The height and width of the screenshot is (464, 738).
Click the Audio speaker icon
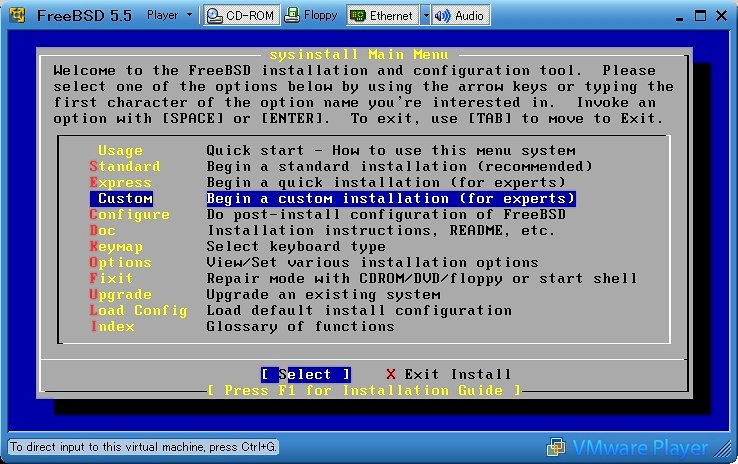(441, 15)
